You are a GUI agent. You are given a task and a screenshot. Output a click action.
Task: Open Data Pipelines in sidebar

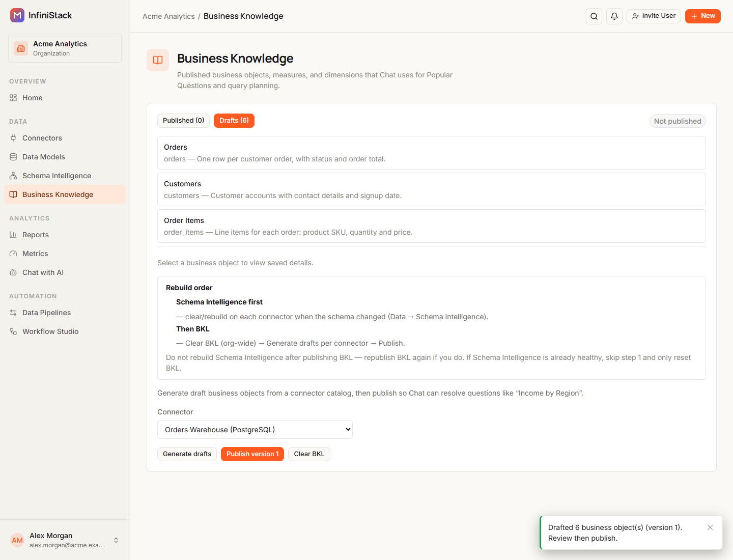tap(65, 313)
